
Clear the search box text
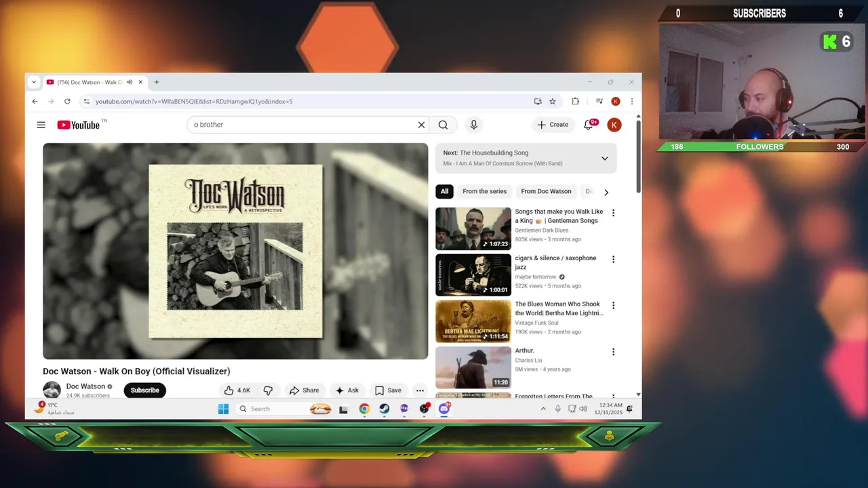pos(421,125)
